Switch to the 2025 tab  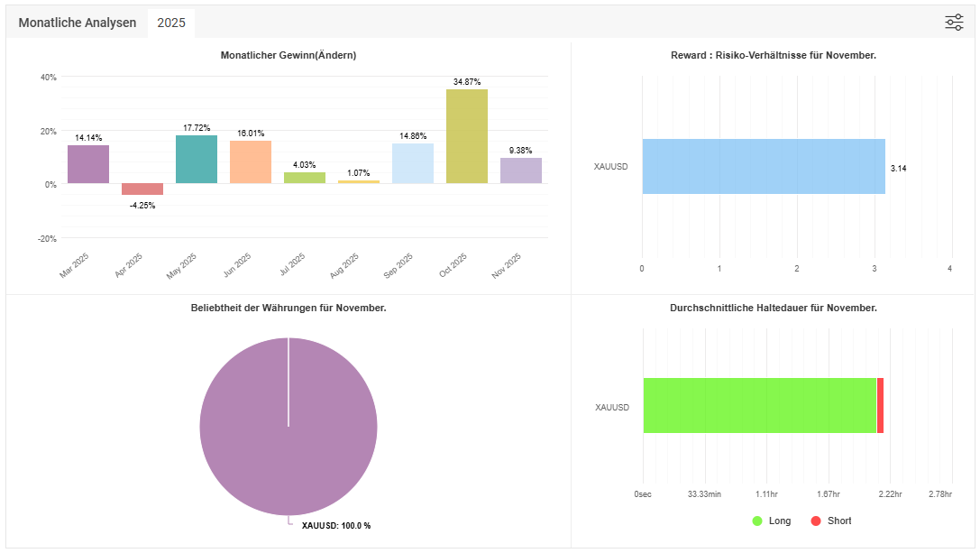(x=171, y=23)
